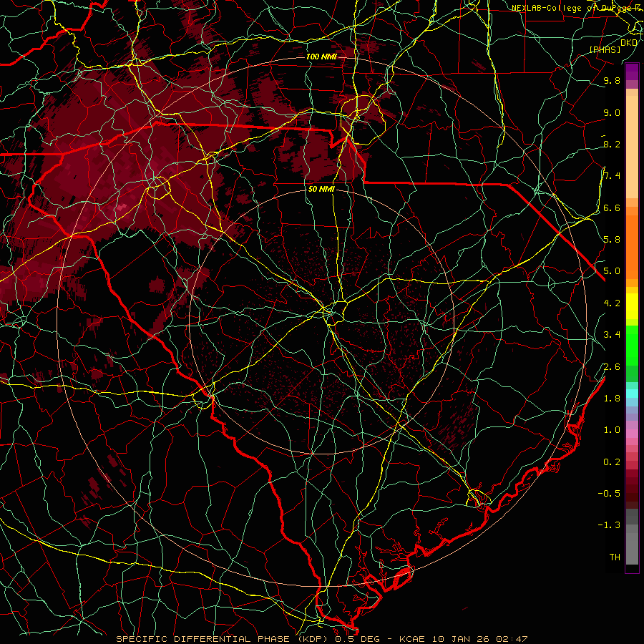Select the 5.0 value on the legend
This screenshot has height=644, width=644.
(612, 271)
